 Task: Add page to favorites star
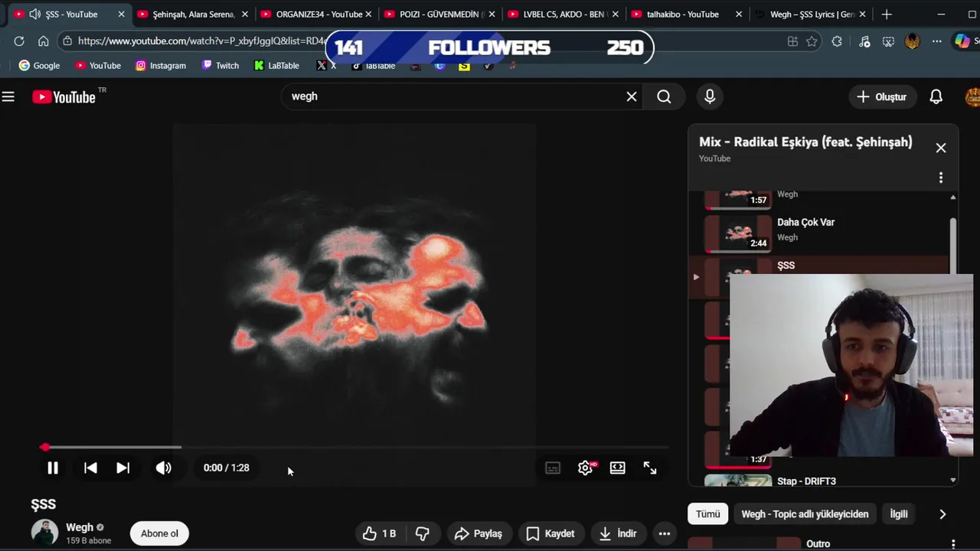812,41
